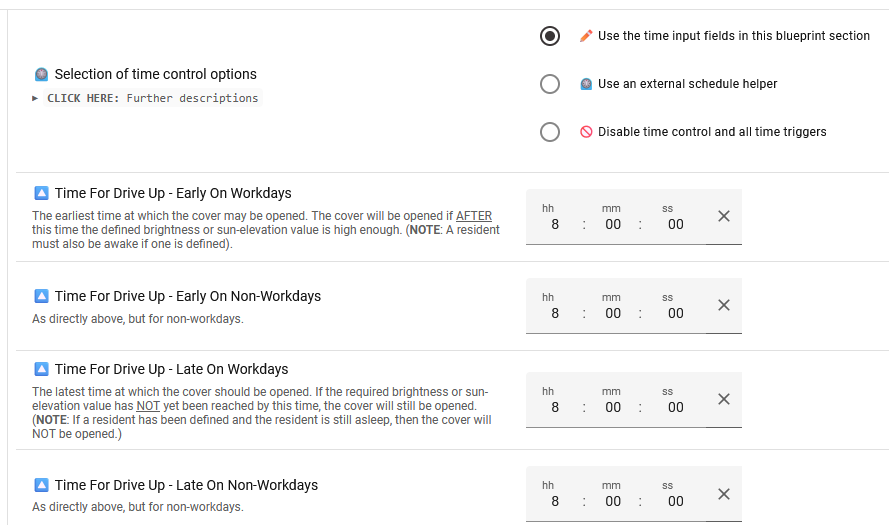
Task: Click hours field for Late On Workdays
Action: click(554, 408)
